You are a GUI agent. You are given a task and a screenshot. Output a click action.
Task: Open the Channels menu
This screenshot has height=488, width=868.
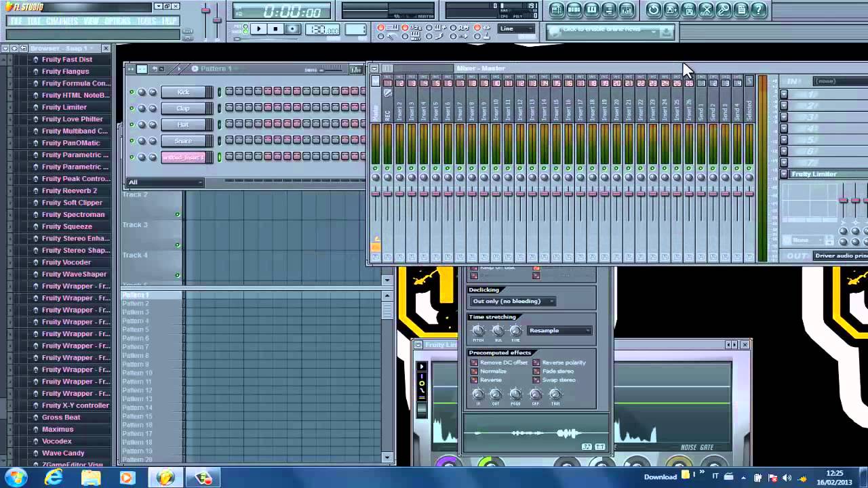(62, 21)
